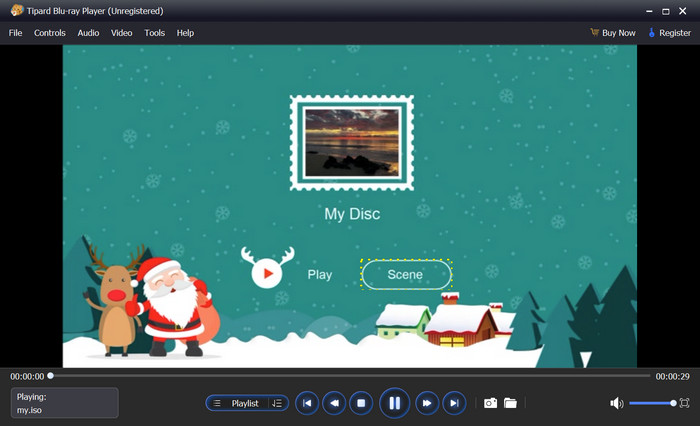Select the Scene button on disc menu
Viewport: 700px width, 426px height.
(405, 275)
